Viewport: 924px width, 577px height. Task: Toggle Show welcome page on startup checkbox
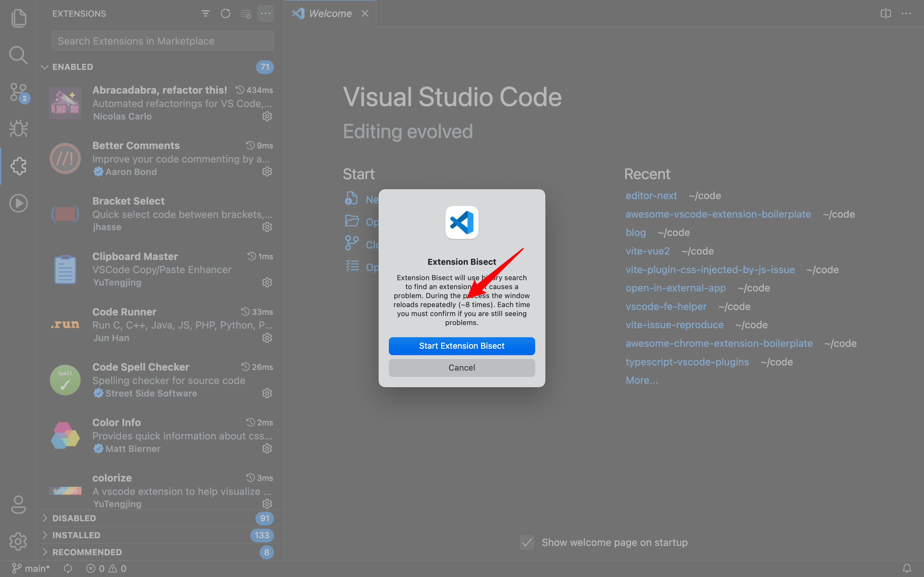click(527, 542)
